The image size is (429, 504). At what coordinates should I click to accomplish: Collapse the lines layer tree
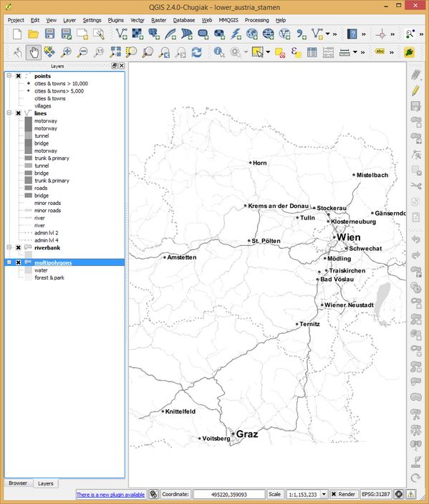pyautogui.click(x=9, y=113)
